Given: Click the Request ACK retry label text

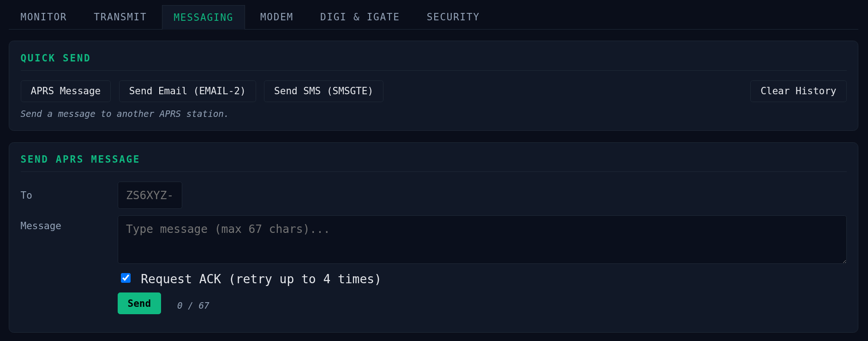Looking at the screenshot, I should [261, 279].
